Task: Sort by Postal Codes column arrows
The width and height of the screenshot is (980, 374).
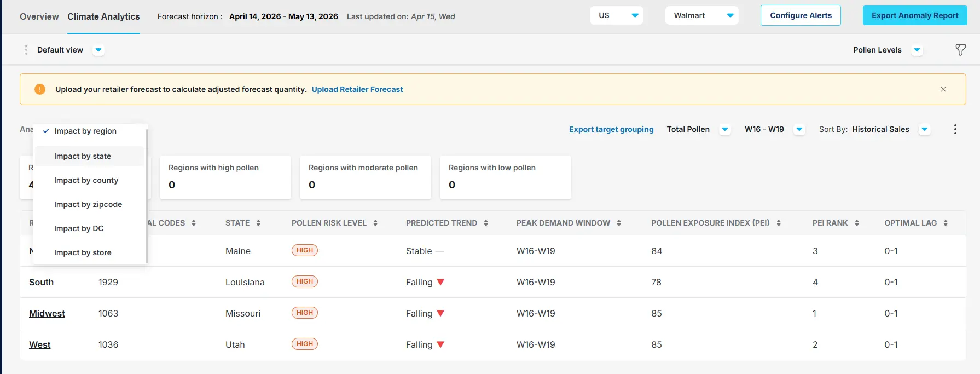Action: coord(194,223)
